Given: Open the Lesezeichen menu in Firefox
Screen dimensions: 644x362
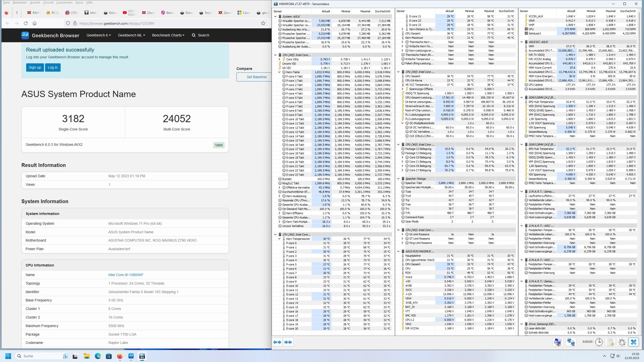Looking at the screenshot, I should click(64, 3).
